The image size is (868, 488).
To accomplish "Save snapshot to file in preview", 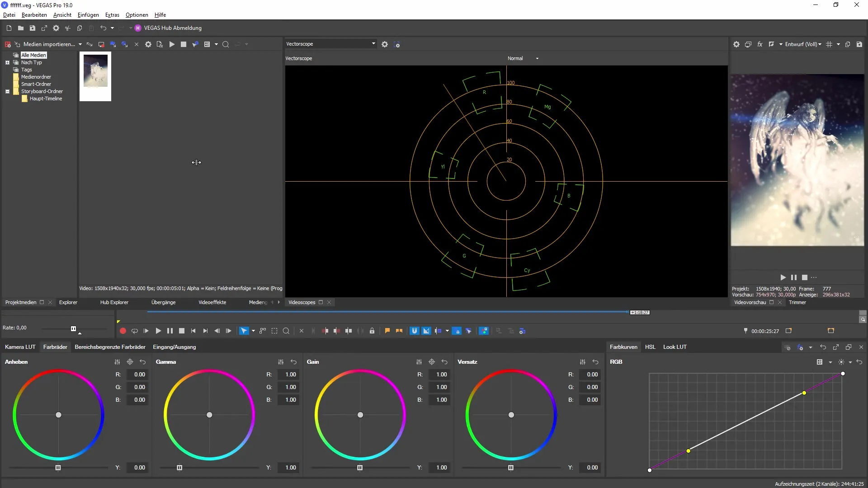I will coord(859,44).
